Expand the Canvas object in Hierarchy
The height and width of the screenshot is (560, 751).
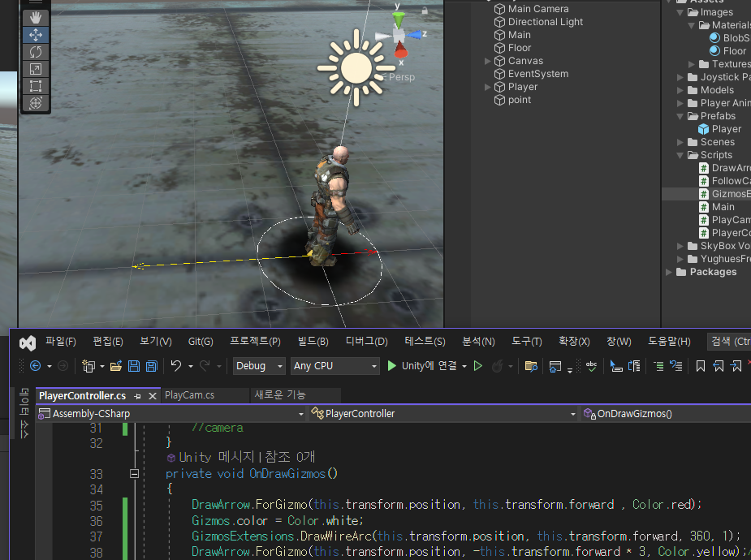tap(488, 61)
